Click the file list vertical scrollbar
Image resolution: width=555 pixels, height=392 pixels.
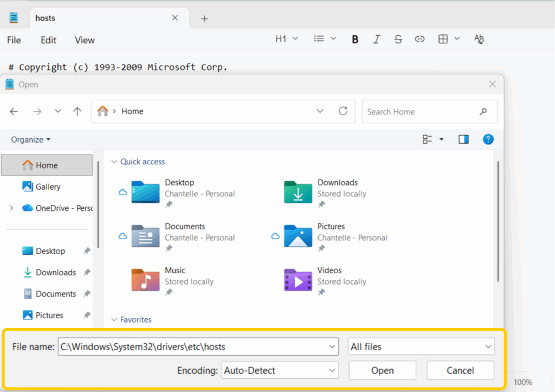tap(498, 222)
